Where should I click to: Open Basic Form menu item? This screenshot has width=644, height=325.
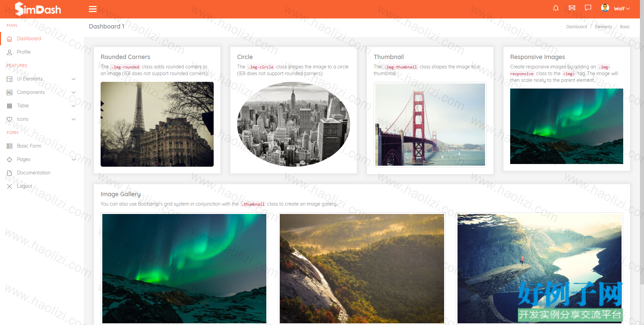point(29,146)
